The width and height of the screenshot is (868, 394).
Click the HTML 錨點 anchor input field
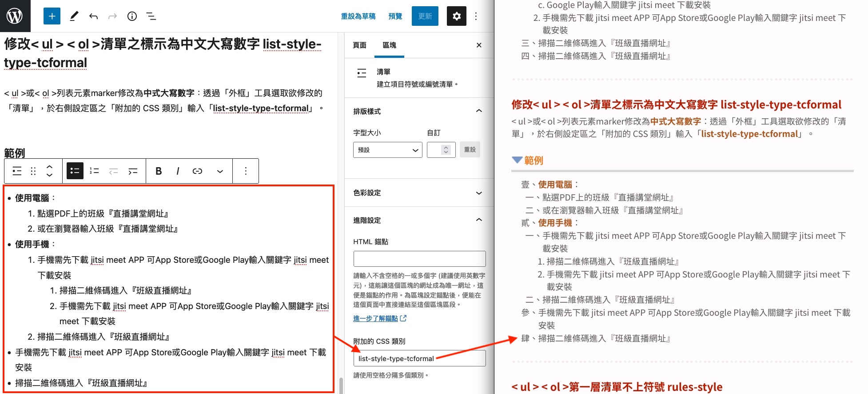420,259
